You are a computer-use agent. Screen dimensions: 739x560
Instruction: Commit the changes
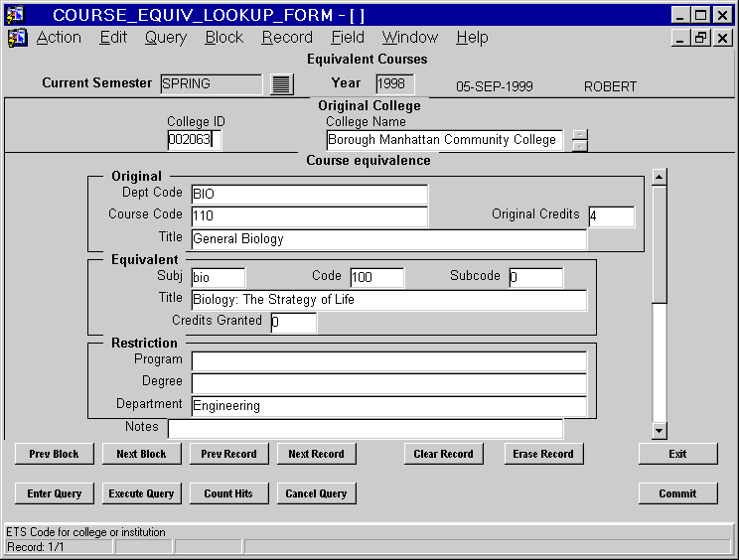click(x=677, y=493)
